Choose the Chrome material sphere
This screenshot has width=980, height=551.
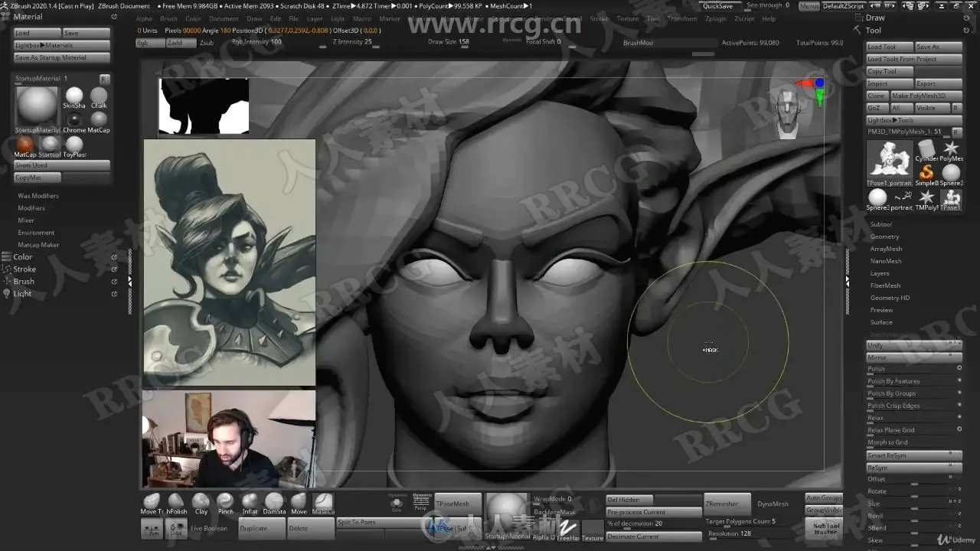click(x=74, y=122)
